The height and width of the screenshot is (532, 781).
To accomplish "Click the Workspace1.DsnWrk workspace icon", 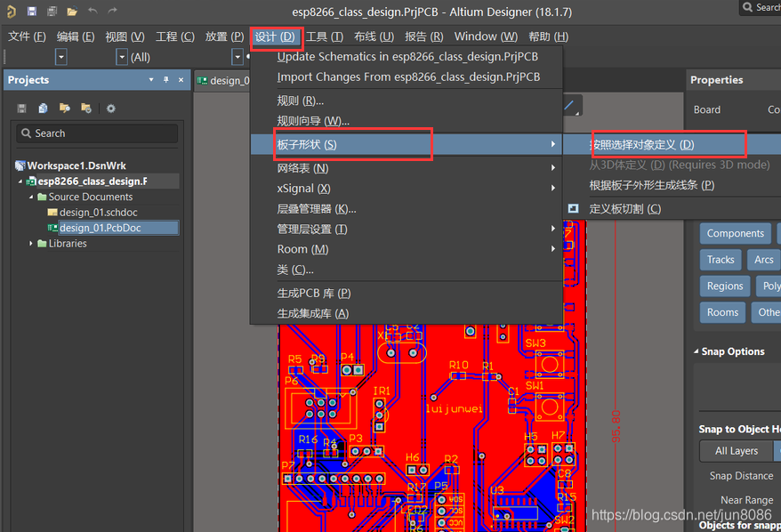I will point(20,165).
